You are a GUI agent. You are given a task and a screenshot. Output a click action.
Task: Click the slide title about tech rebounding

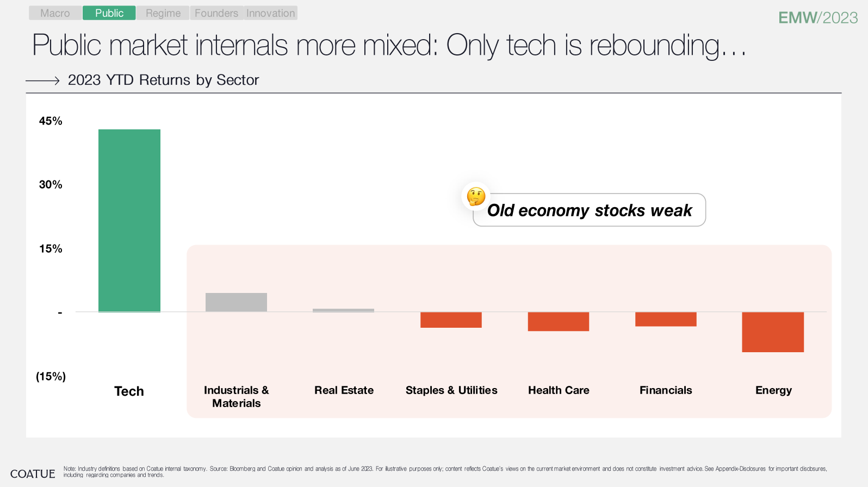389,45
